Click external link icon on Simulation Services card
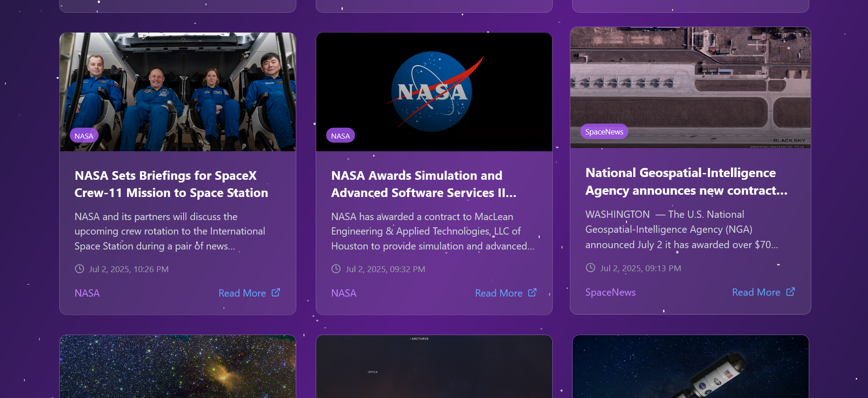The height and width of the screenshot is (398, 868). pyautogui.click(x=532, y=293)
